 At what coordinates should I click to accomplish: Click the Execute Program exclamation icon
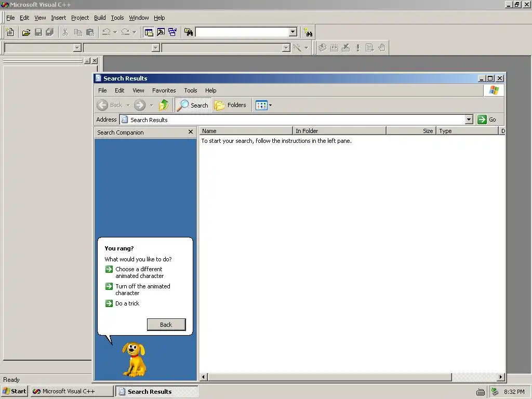357,48
